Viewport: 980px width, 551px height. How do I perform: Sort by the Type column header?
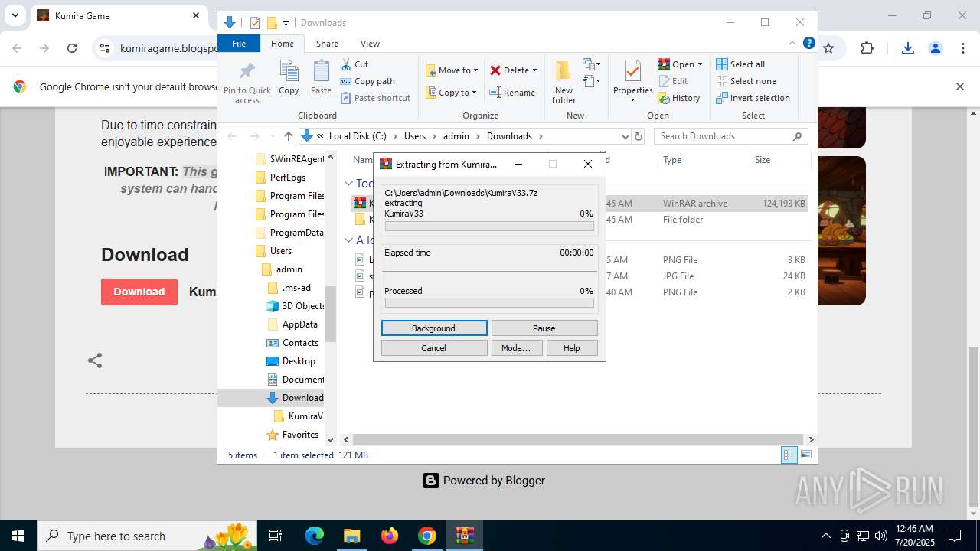click(703, 160)
